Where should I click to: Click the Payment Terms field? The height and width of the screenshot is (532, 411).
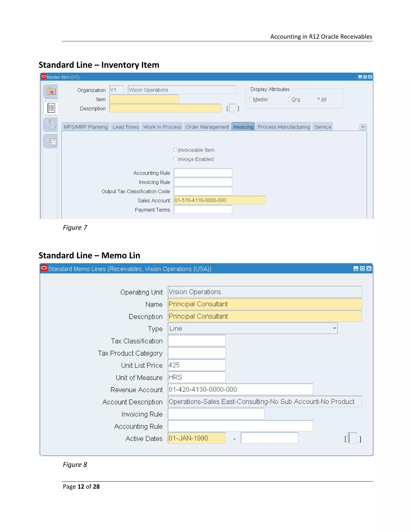tap(203, 209)
